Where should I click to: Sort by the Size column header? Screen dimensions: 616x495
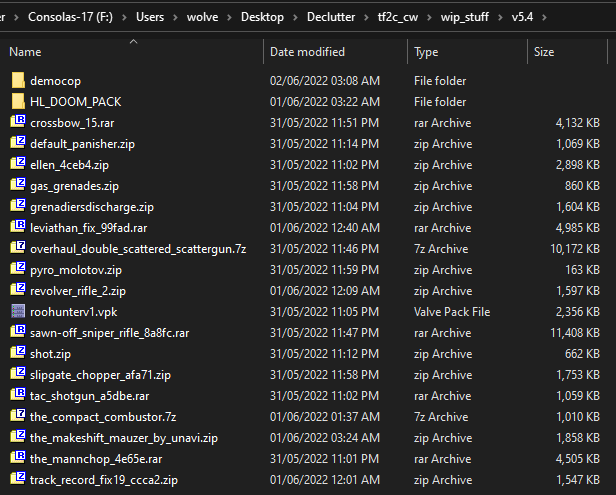pos(568,51)
